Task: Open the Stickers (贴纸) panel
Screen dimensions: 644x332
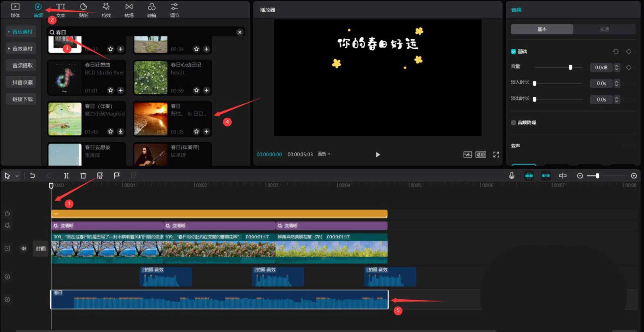Action: (83, 10)
